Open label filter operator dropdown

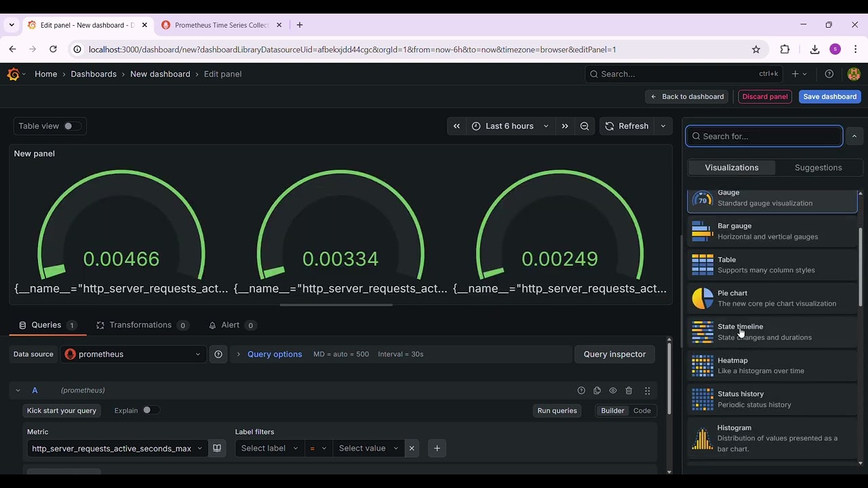318,448
